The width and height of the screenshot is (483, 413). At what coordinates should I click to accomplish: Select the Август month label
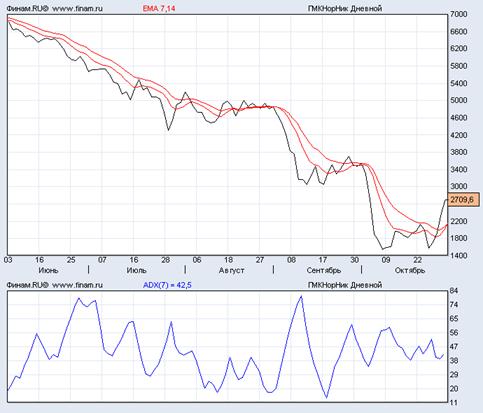pos(232,270)
